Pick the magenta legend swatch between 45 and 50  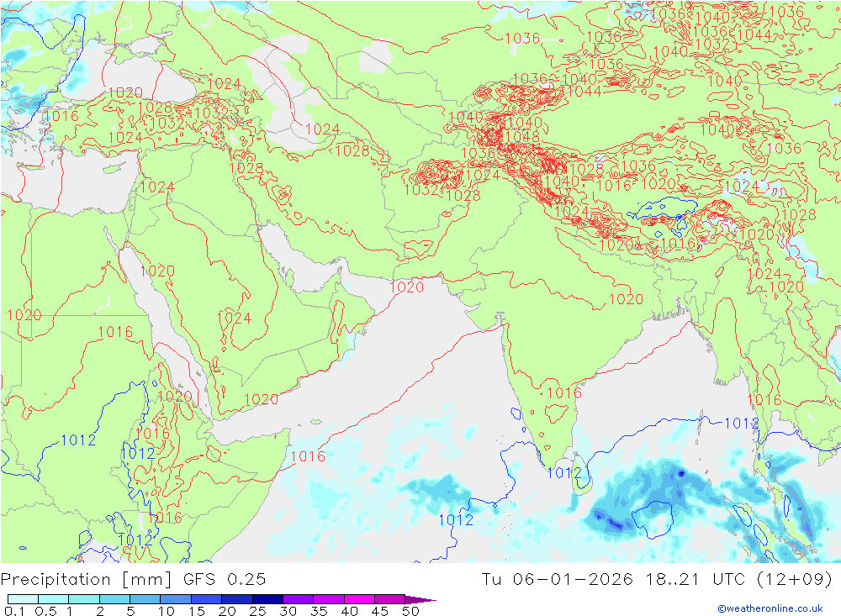click(389, 599)
